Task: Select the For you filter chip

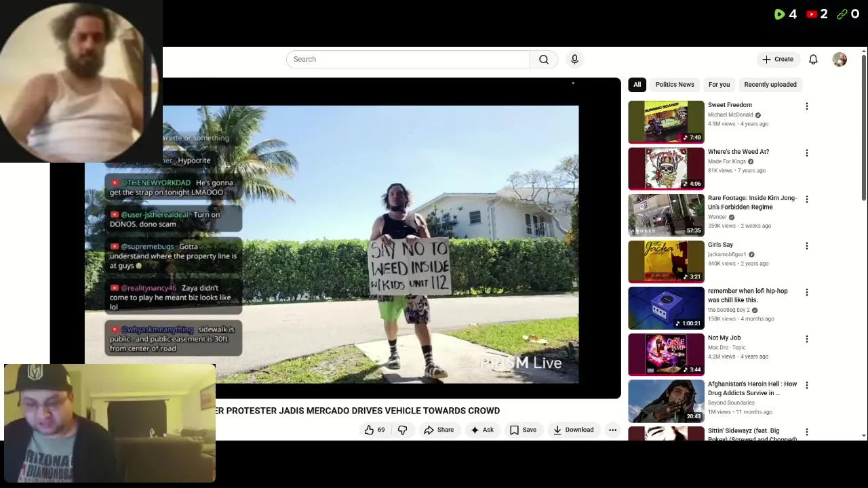Action: [719, 85]
